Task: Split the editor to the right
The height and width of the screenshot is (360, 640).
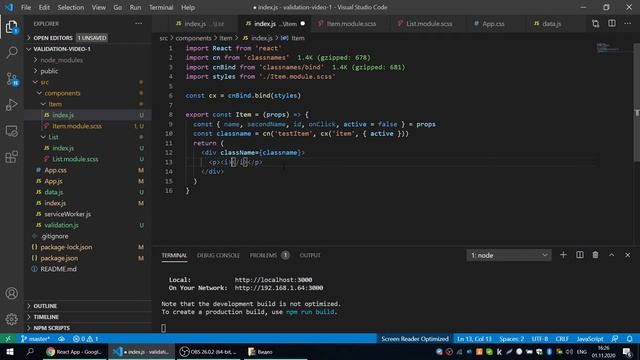Action: (612, 24)
